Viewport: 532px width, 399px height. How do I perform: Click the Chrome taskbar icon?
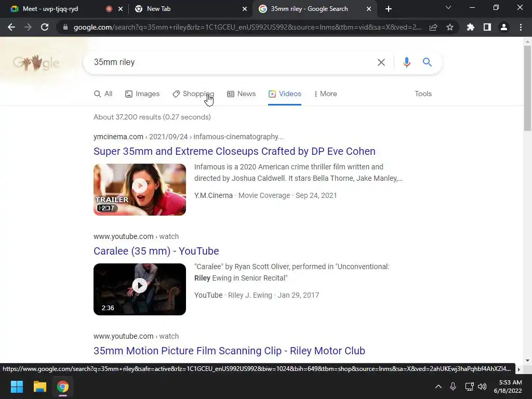click(x=63, y=387)
